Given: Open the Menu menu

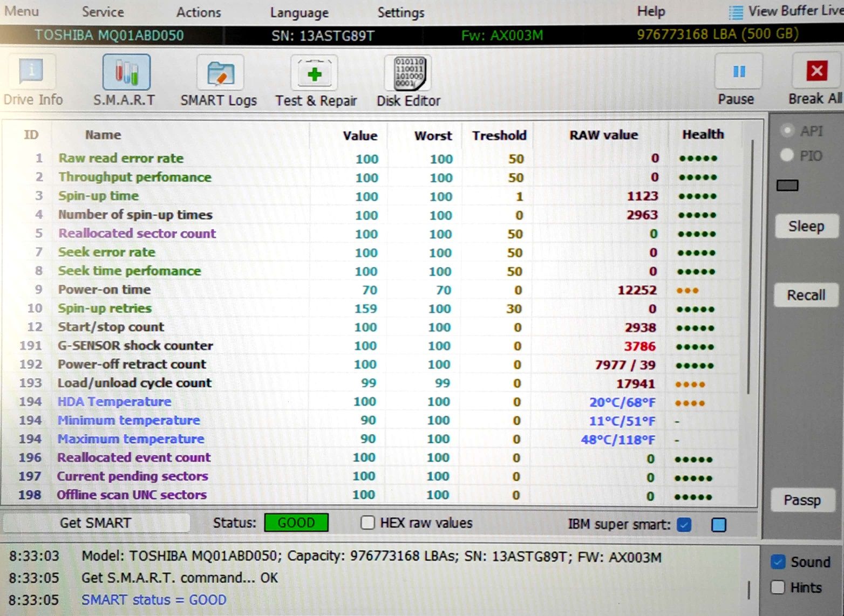Looking at the screenshot, I should click(21, 11).
